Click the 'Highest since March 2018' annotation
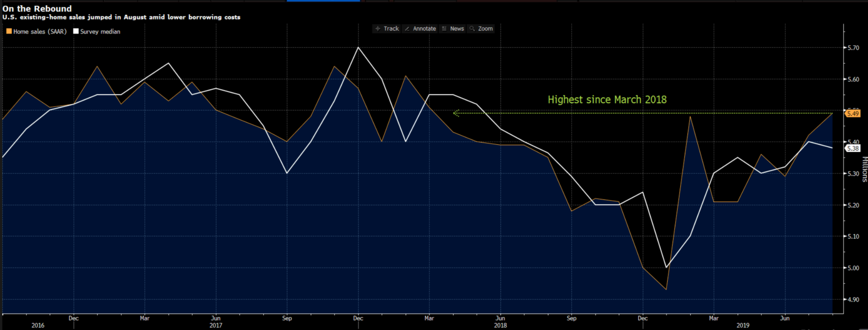Image resolution: width=868 pixels, height=330 pixels. click(607, 100)
